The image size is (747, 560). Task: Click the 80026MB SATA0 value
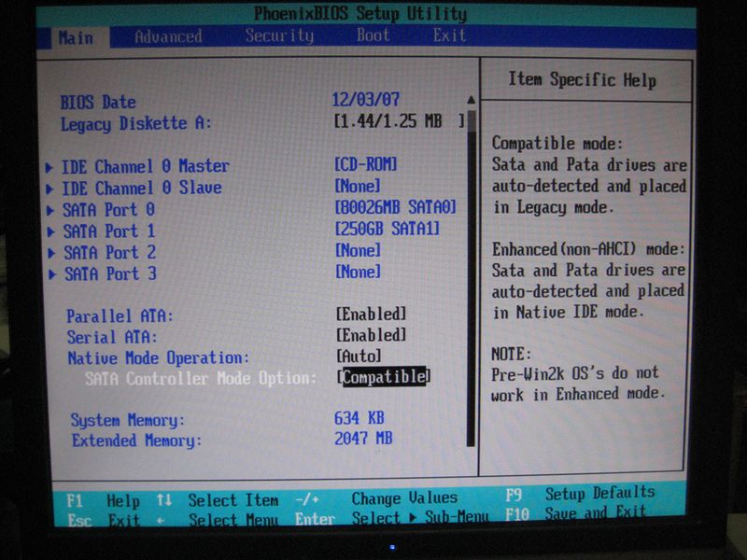pyautogui.click(x=395, y=207)
